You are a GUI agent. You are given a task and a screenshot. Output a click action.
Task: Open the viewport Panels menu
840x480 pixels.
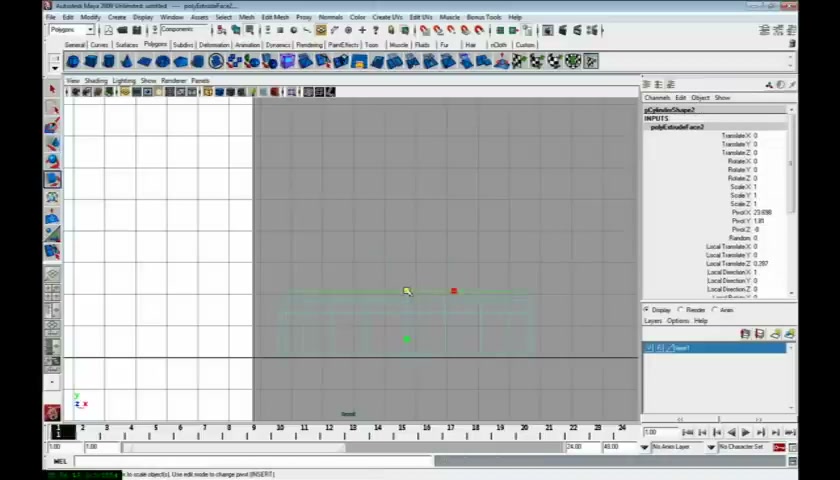[x=200, y=80]
